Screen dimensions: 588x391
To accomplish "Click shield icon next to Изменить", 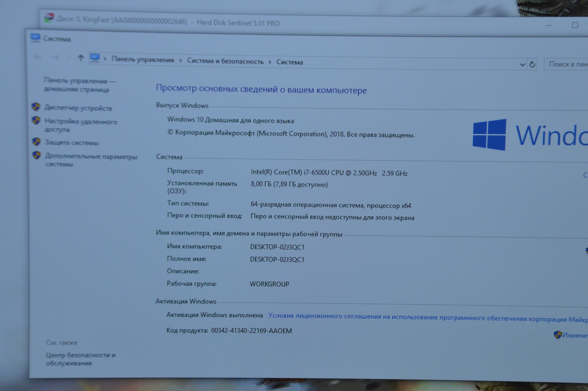I will pos(558,335).
